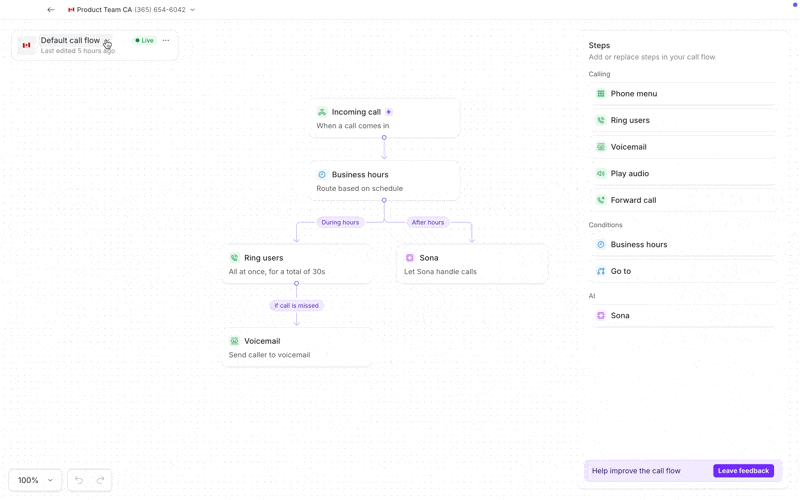The width and height of the screenshot is (800, 500).
Task: Click the Play audio speaker icon
Action: tap(601, 173)
